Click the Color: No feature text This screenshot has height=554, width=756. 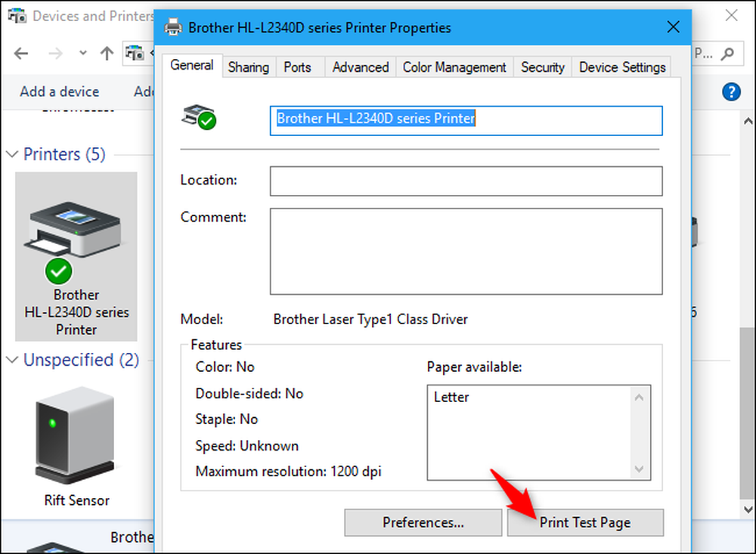pos(225,367)
